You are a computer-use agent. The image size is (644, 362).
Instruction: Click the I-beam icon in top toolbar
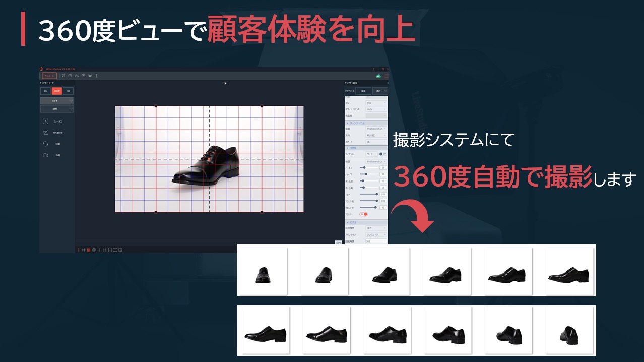[96, 76]
